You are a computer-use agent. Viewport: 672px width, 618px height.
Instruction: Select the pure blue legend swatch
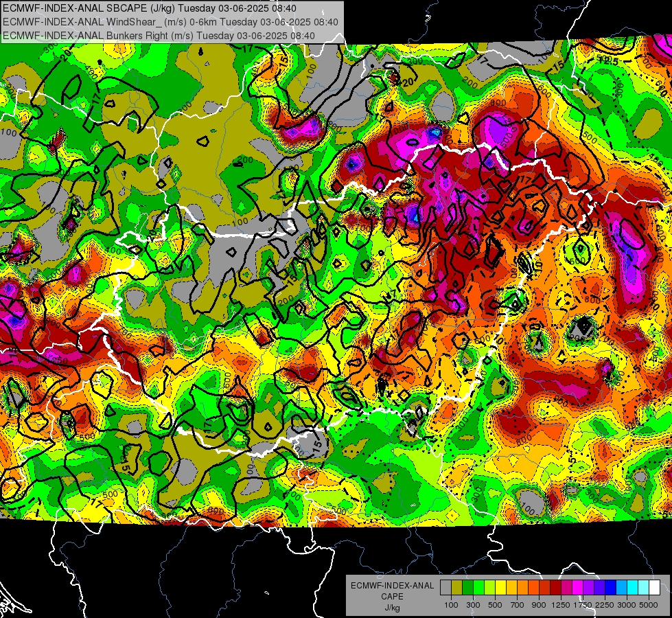610,587
